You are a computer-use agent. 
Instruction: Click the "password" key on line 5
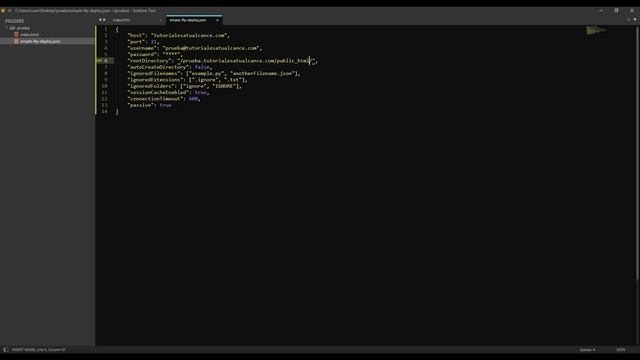pyautogui.click(x=142, y=54)
